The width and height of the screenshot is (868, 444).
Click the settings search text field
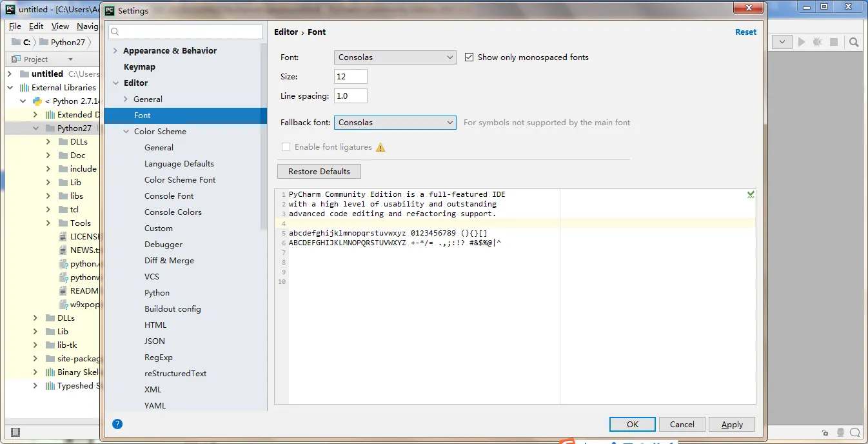tap(186, 32)
